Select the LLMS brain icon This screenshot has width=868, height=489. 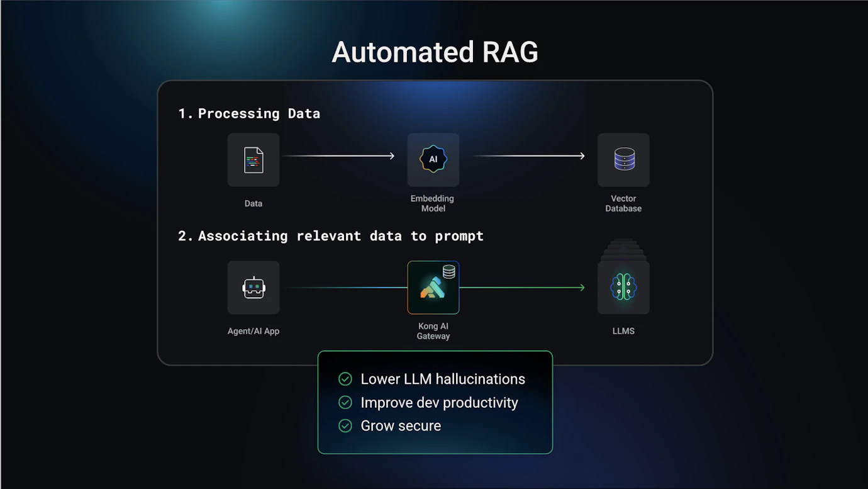click(623, 288)
